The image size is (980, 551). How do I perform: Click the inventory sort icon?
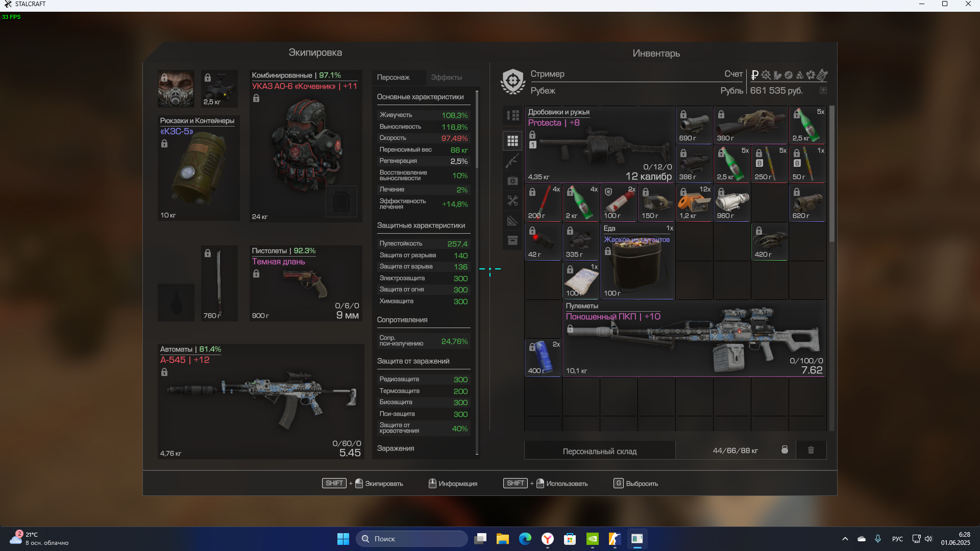point(512,116)
